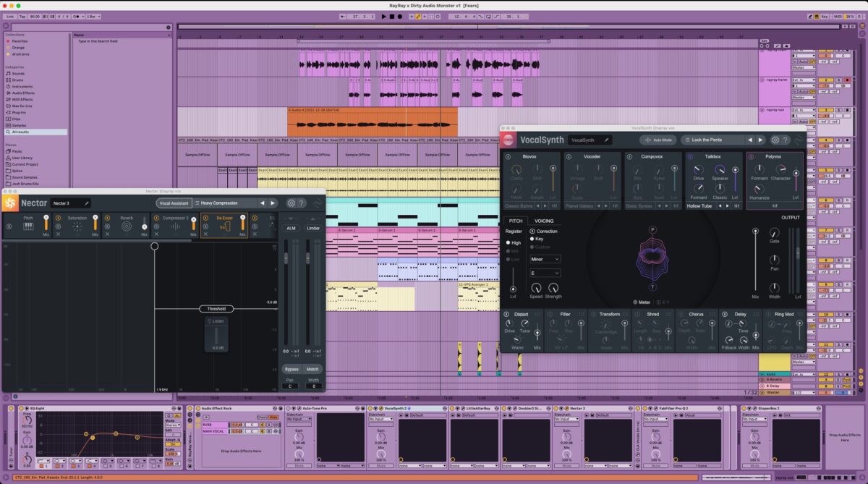The height and width of the screenshot is (484, 868).
Task: Click the Ableton Record button
Action: 400,16
